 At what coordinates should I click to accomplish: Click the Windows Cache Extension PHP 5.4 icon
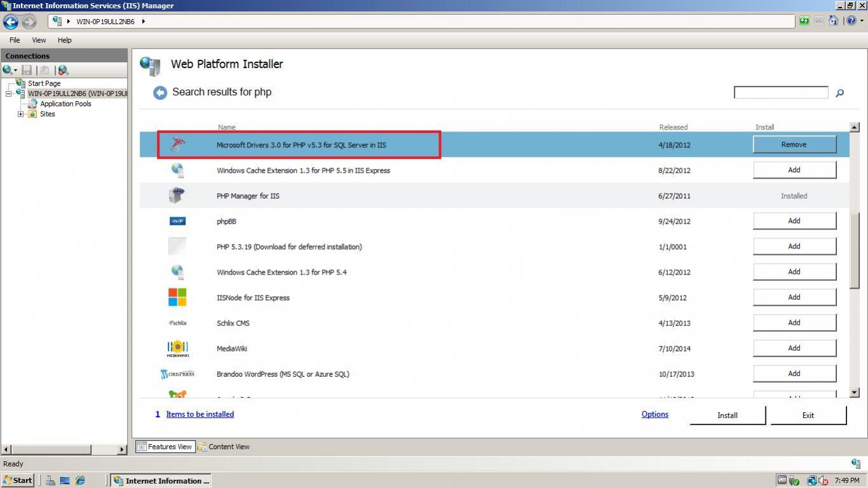tap(177, 272)
